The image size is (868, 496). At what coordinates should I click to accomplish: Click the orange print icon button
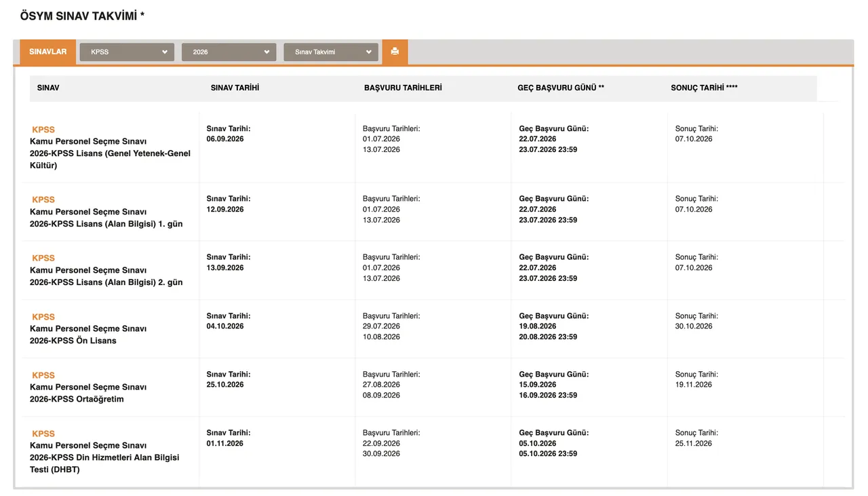(395, 52)
